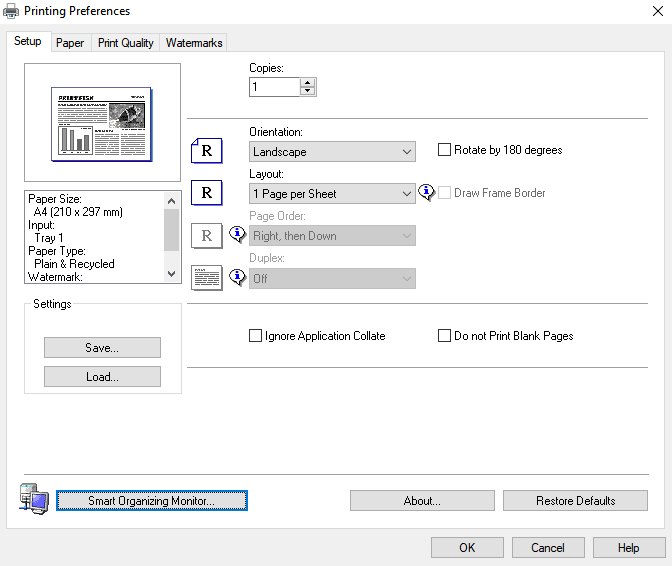Click the Smart Organizing Monitor computer icon
Viewport: 672px width, 566px height.
32,499
